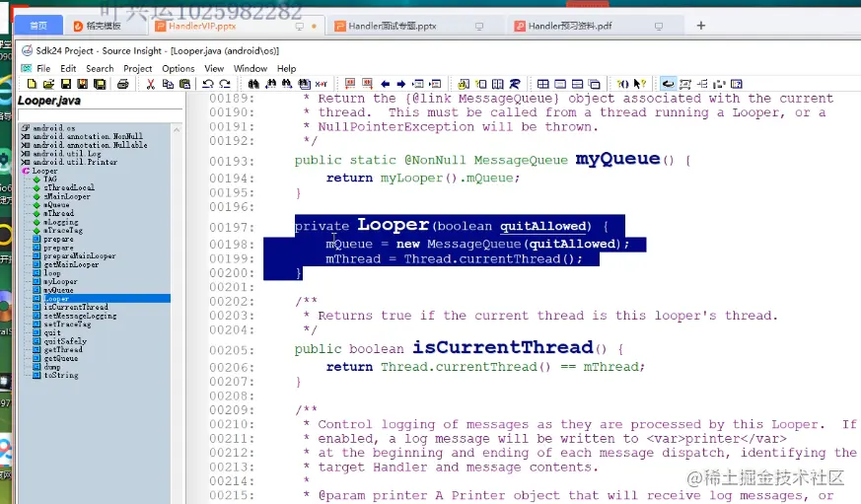
Task: Click the Tile windows grid icon
Action: click(542, 84)
